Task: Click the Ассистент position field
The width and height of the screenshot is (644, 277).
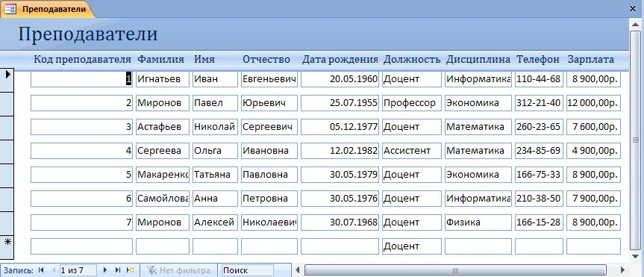Action: (x=412, y=151)
